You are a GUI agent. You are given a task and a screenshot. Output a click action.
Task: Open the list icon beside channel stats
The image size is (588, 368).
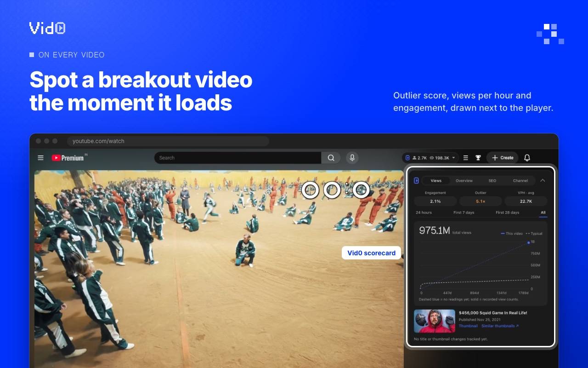pos(465,158)
